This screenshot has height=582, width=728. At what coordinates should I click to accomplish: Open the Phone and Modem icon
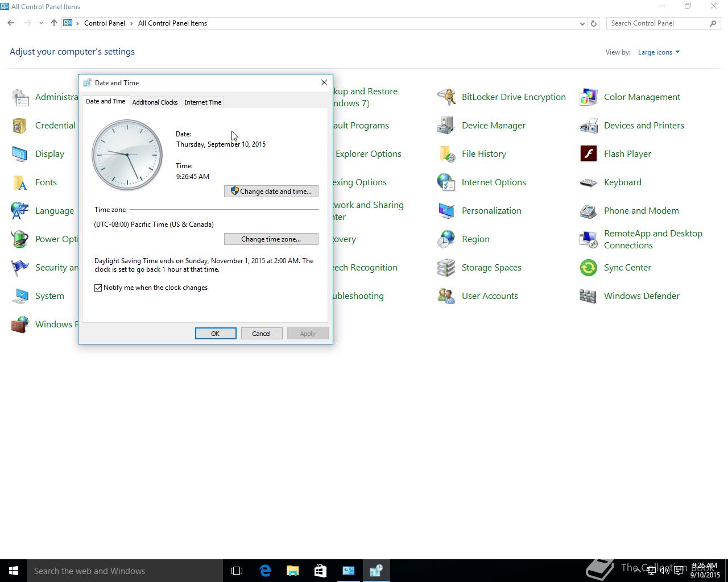(589, 211)
